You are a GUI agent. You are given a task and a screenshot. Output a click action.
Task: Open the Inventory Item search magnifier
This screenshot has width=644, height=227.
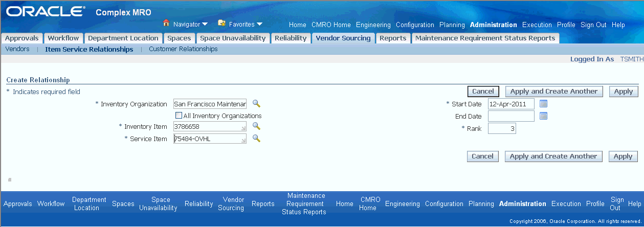pos(256,126)
